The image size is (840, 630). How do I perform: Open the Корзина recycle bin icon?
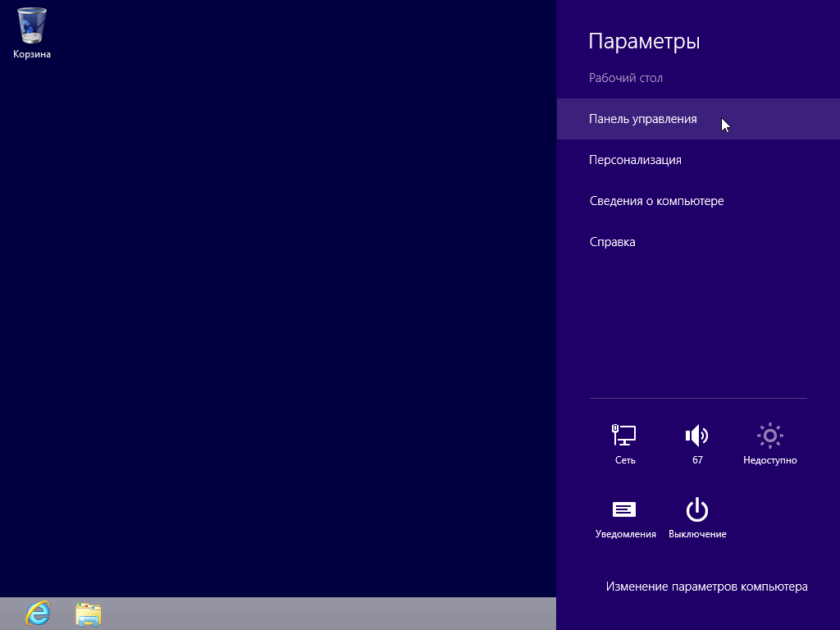click(x=31, y=26)
